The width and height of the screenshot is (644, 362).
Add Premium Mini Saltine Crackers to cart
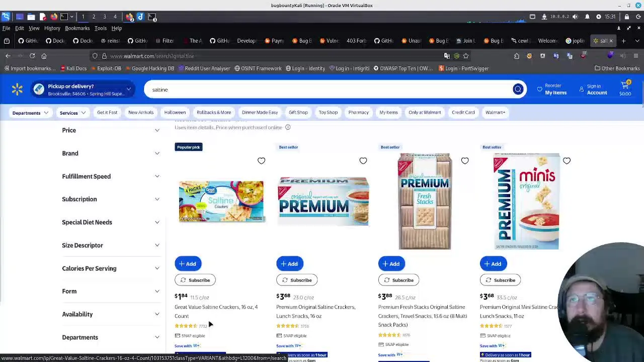493,264
